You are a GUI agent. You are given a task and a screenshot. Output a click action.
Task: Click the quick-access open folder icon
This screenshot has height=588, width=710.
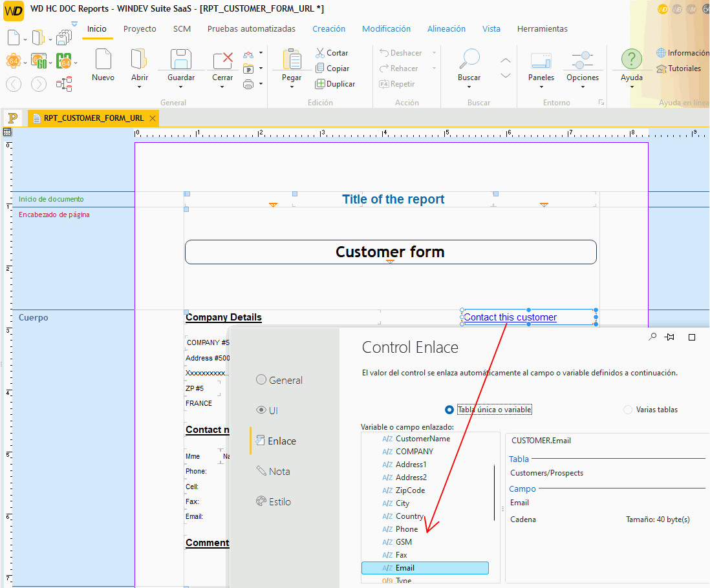(x=38, y=37)
